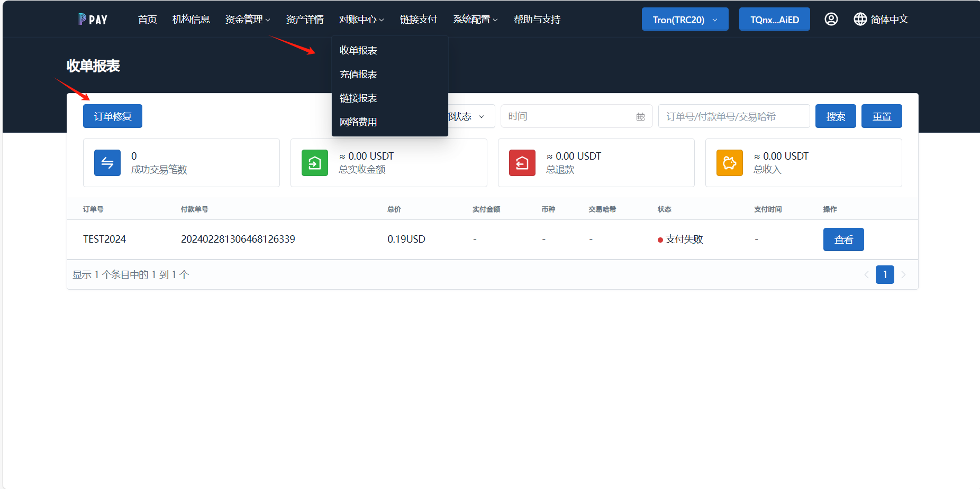Click the 成功交易笔数 label

pyautogui.click(x=159, y=170)
